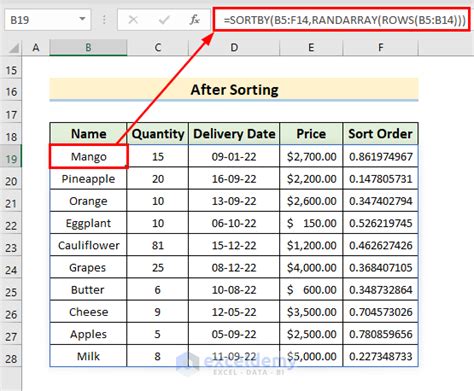Click quantity 25 in Grapes row
474x391 pixels.
click(x=158, y=267)
